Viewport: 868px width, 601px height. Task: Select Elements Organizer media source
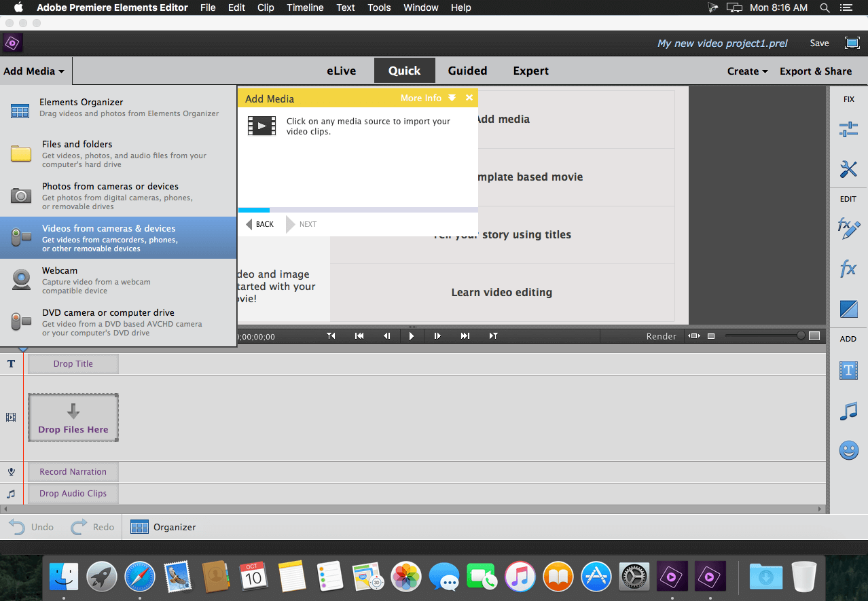click(118, 107)
